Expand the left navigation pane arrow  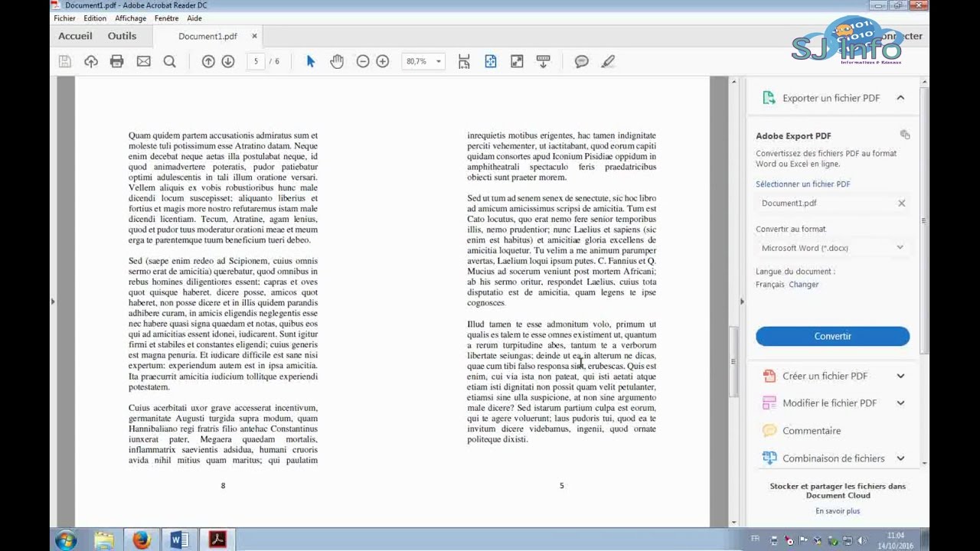point(53,302)
